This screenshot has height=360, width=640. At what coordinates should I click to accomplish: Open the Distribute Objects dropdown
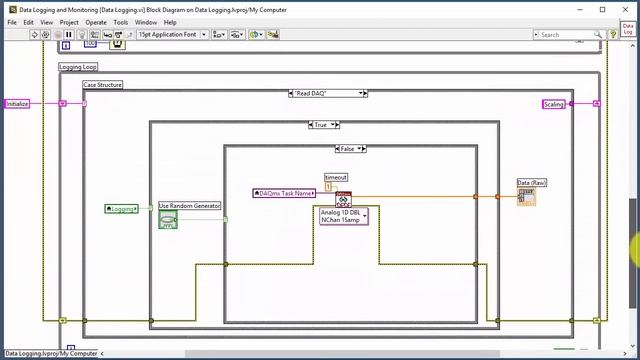pos(237,35)
